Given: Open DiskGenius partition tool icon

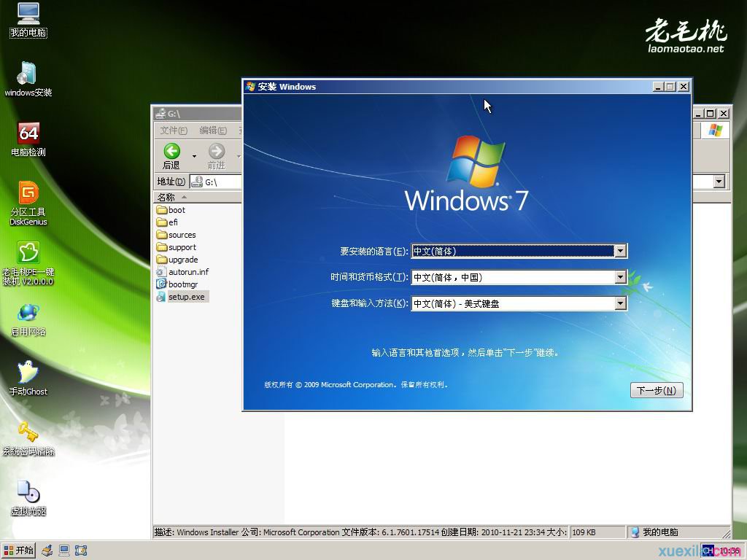Looking at the screenshot, I should coord(28,194).
